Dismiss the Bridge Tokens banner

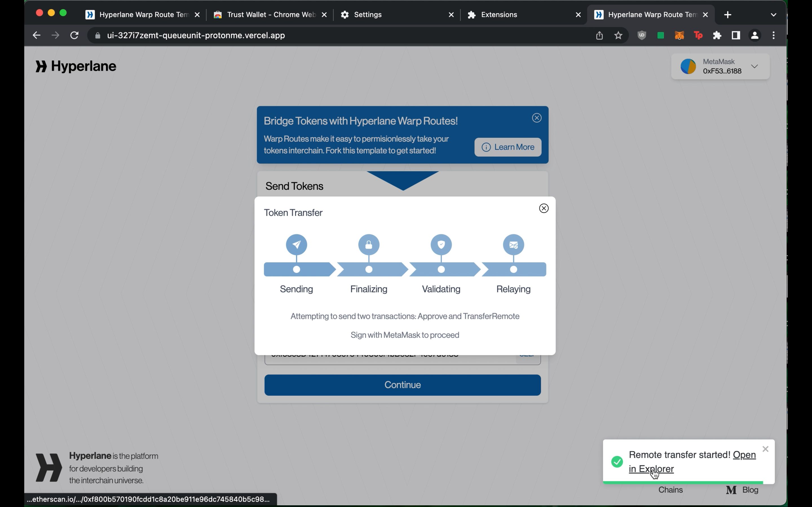click(537, 118)
